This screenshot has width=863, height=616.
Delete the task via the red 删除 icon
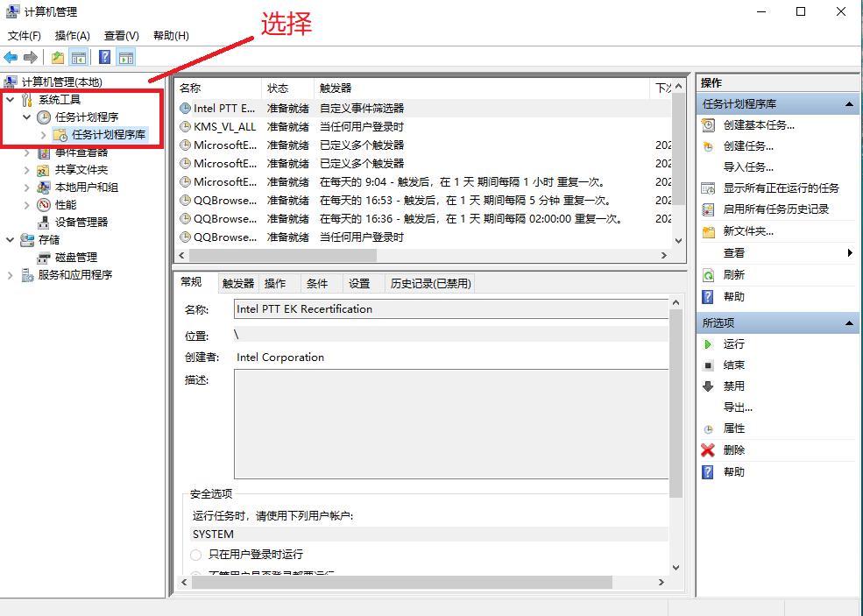[708, 450]
